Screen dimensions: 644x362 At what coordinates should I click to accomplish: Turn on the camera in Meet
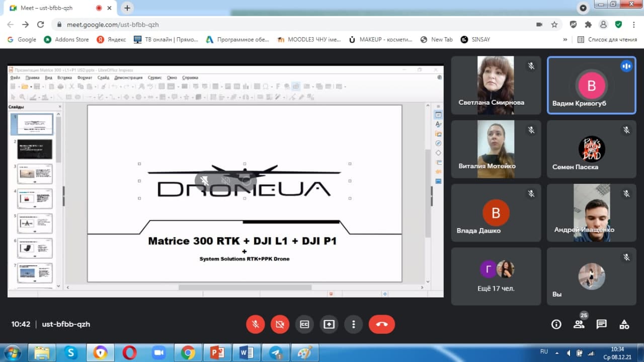tap(280, 324)
